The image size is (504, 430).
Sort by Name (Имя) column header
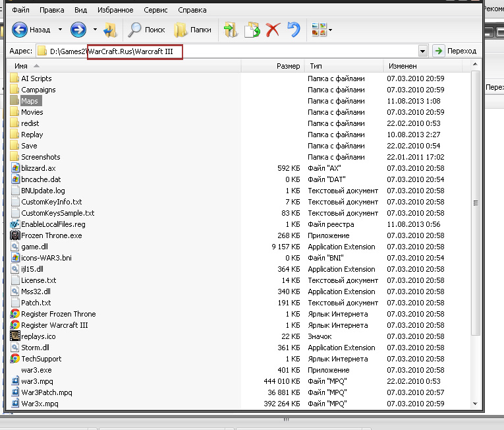tap(124, 66)
